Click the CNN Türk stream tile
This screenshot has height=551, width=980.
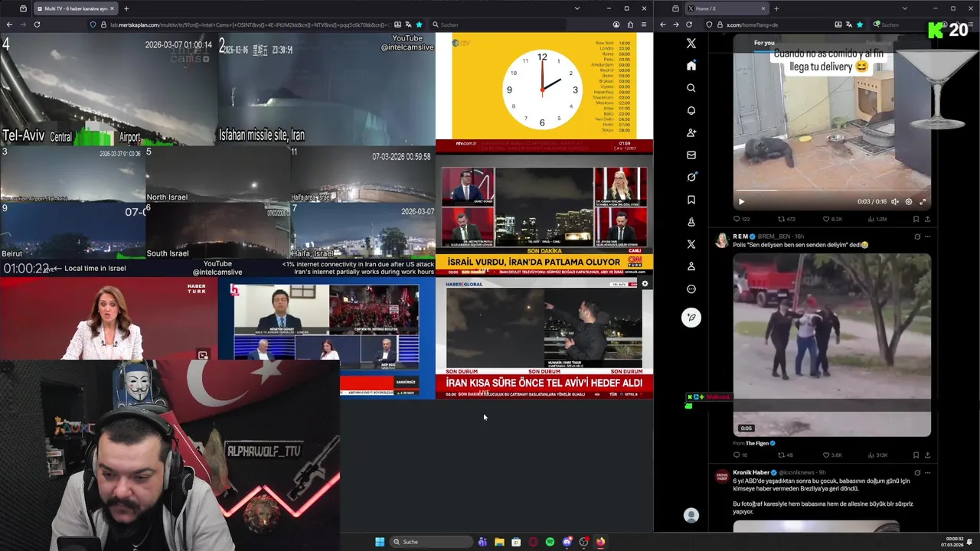pyautogui.click(x=544, y=216)
